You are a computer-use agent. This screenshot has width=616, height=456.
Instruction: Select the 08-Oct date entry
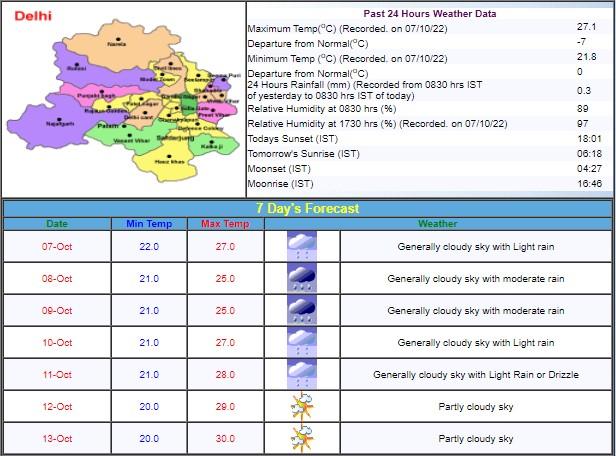58,279
